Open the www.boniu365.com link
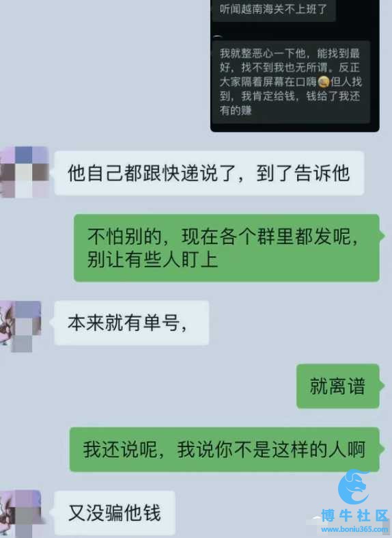Screen dimensions: 392x538 click(354, 529)
